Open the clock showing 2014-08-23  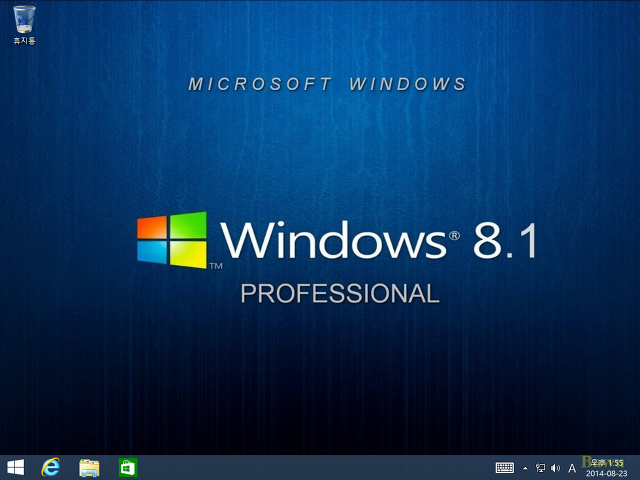(x=607, y=468)
